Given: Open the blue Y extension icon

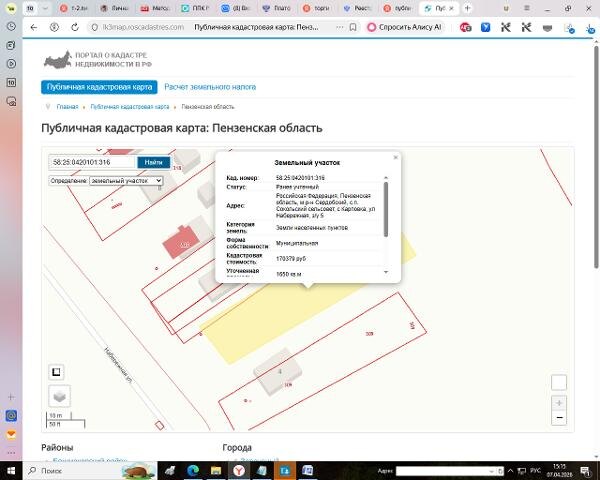Looking at the screenshot, I should coord(486,27).
